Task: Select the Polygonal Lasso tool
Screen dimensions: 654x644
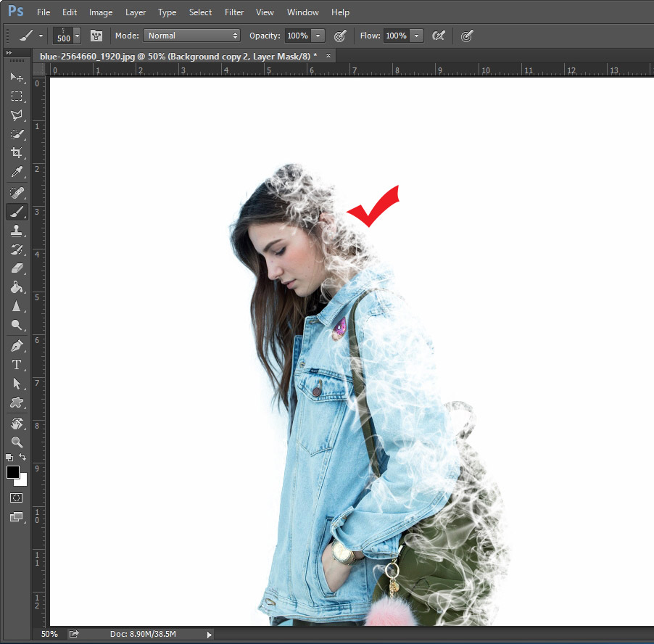Action: [17, 115]
